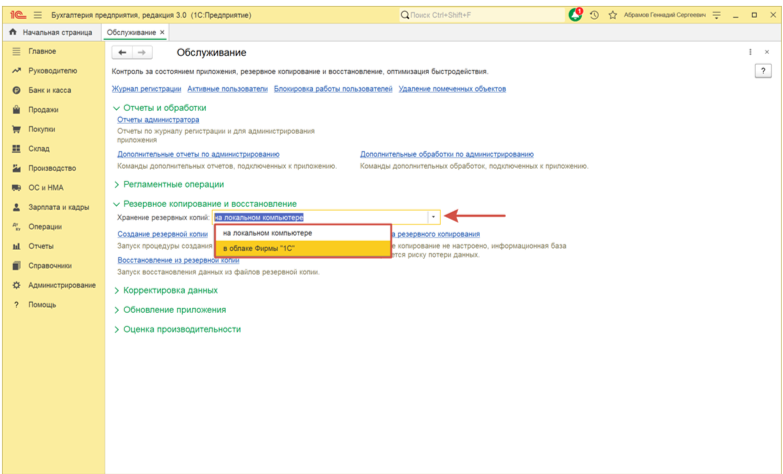The width and height of the screenshot is (783, 474).
Task: Go forward with the right arrow button
Action: tap(142, 52)
